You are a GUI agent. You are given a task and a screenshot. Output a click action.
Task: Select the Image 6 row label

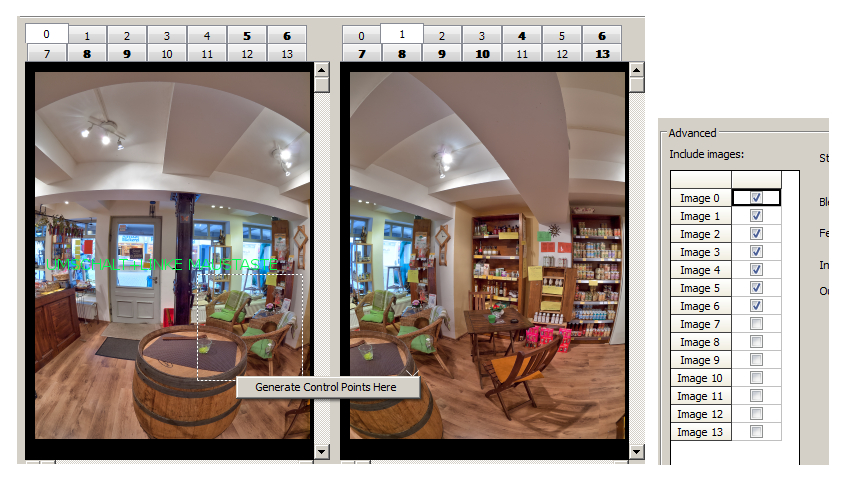pyautogui.click(x=700, y=306)
